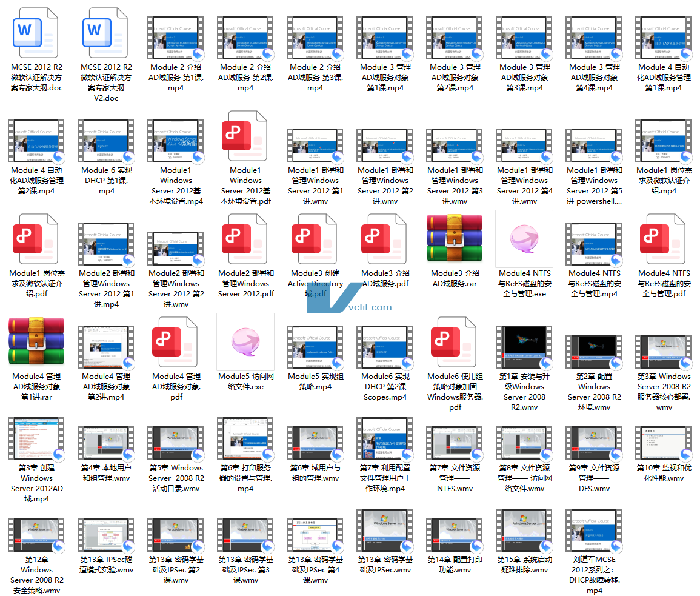Select 第7章 利用配置文件管理用户工作环境.mp4
Image resolution: width=700 pixels, height=596 pixels.
tap(385, 439)
